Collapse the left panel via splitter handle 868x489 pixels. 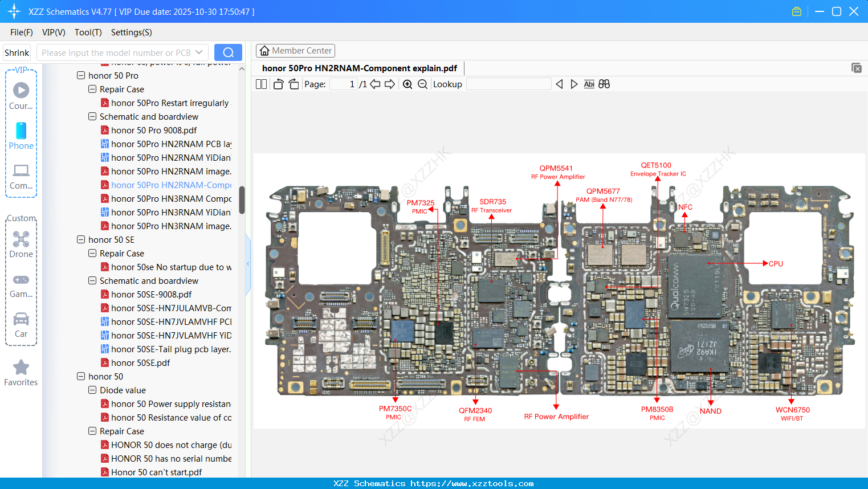pos(248,264)
